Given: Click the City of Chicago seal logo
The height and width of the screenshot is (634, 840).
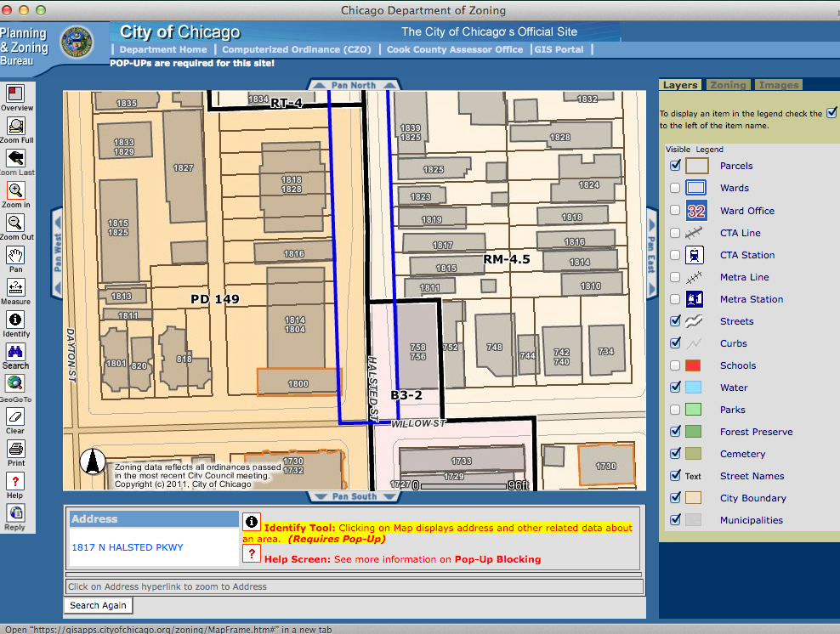Looking at the screenshot, I should click(77, 42).
